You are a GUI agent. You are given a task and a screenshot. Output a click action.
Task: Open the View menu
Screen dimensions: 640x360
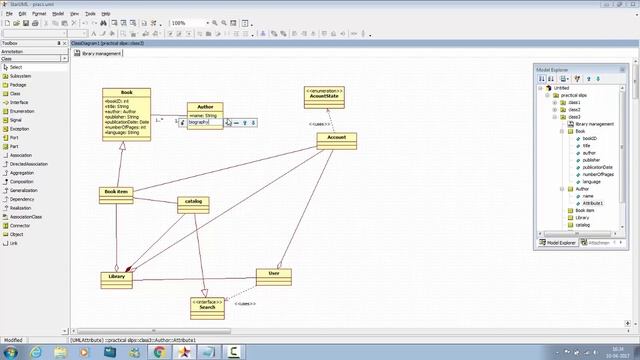[x=74, y=13]
